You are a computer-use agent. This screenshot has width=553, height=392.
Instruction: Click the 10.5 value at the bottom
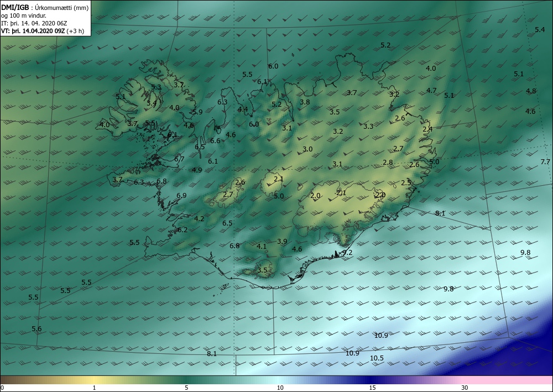377,358
